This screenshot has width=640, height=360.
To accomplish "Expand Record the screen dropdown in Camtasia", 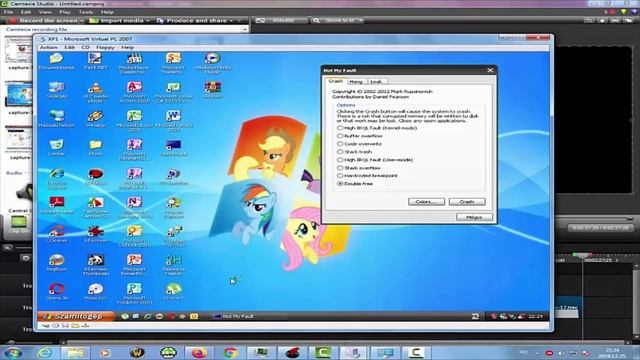I will point(81,20).
